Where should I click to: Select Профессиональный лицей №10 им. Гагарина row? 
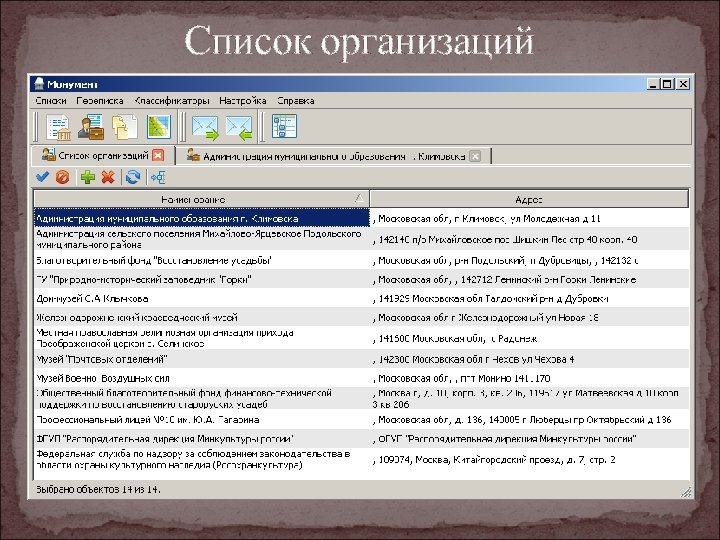click(202, 419)
